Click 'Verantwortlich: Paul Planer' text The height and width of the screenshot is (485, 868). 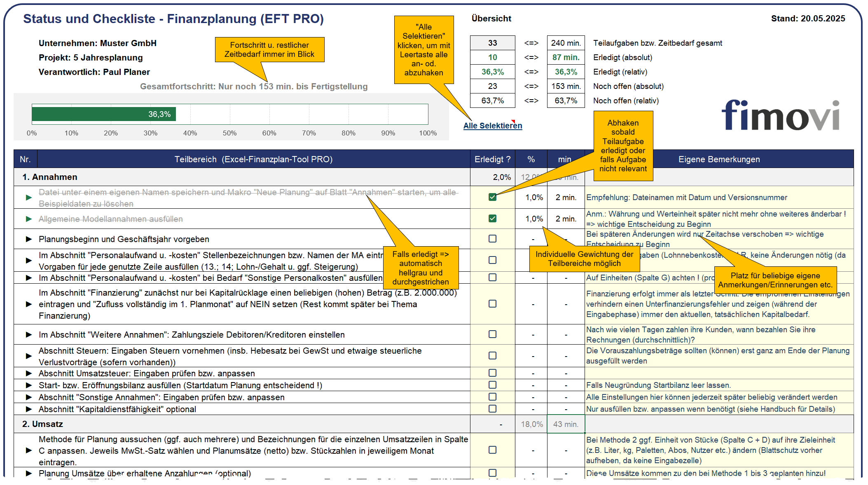coord(94,72)
